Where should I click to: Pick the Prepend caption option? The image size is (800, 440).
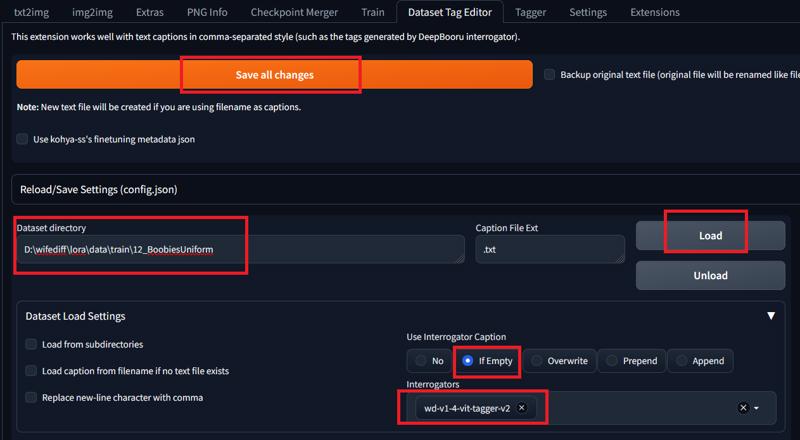[x=632, y=361]
